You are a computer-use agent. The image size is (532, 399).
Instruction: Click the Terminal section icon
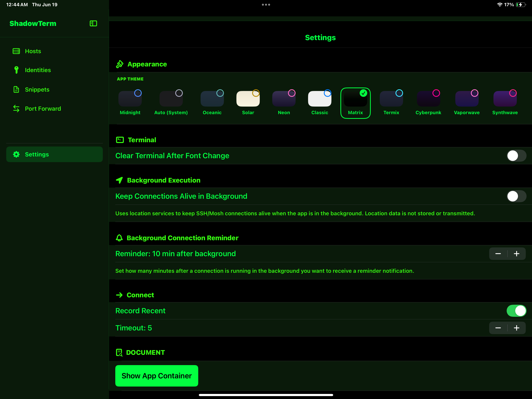(x=120, y=140)
